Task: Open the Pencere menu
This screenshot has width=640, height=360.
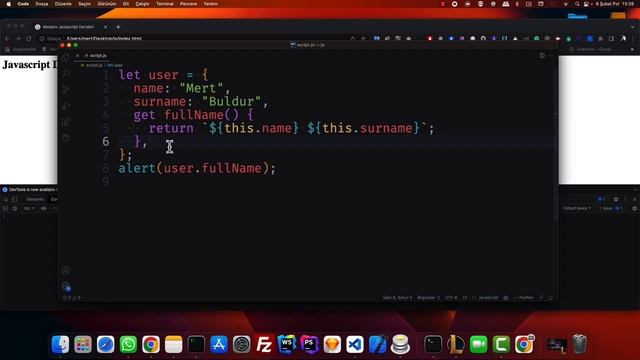Action: click(x=188, y=4)
